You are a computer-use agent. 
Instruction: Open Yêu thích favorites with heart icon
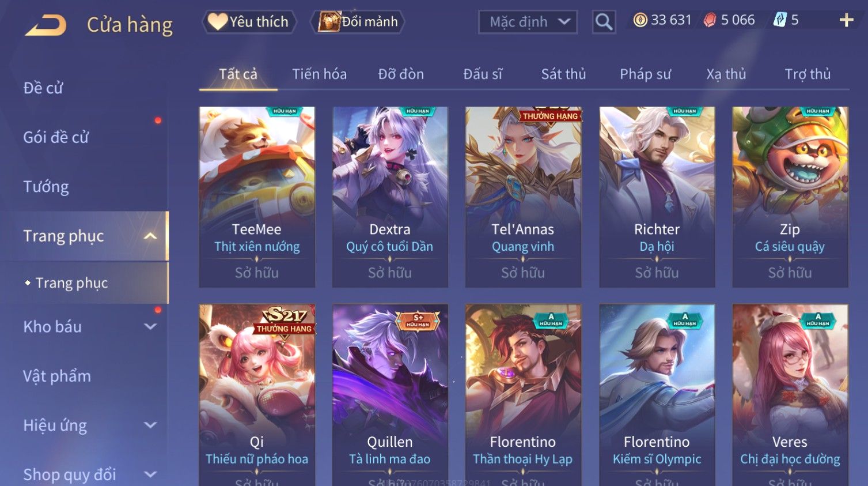(249, 22)
